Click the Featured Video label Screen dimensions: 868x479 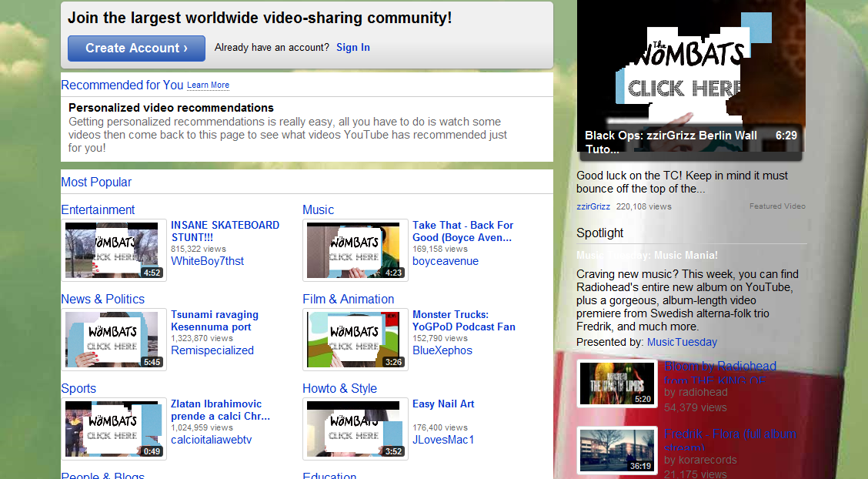pos(777,206)
